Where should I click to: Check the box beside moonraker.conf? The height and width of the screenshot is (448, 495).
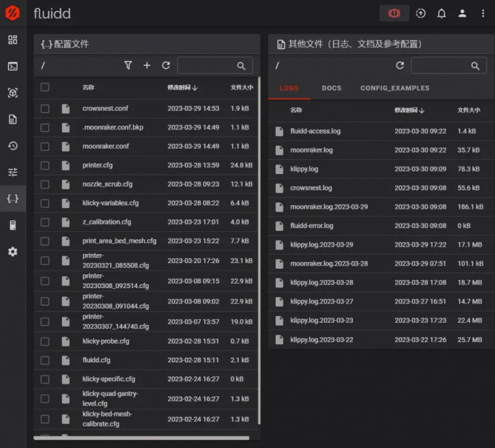pos(45,146)
